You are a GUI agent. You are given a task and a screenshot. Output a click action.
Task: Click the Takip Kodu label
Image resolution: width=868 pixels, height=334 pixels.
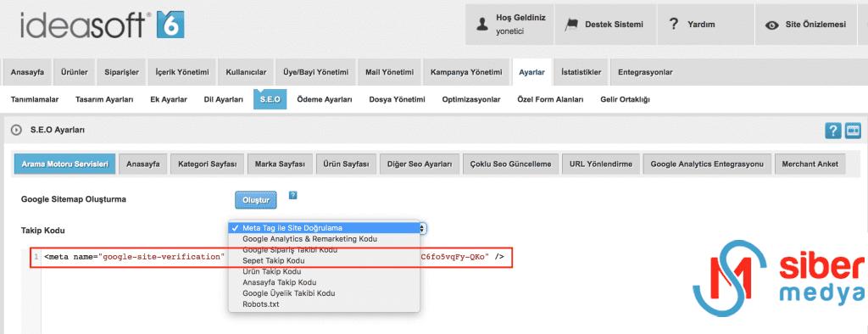click(x=42, y=231)
